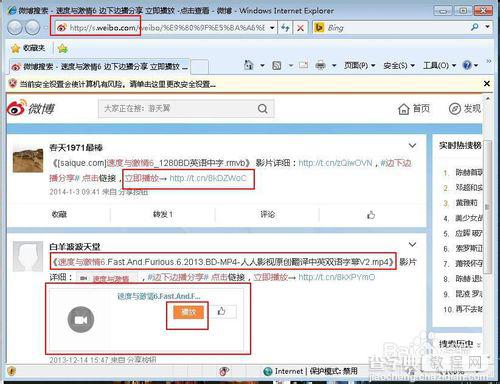Select the Weibo search browser tab
The width and height of the screenshot is (500, 384).
tap(99, 67)
